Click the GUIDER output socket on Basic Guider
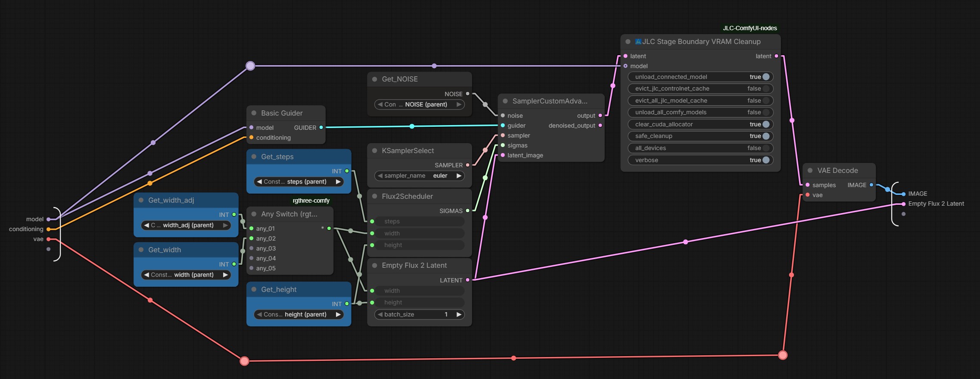Screen dimensions: 980x379 tap(321, 127)
